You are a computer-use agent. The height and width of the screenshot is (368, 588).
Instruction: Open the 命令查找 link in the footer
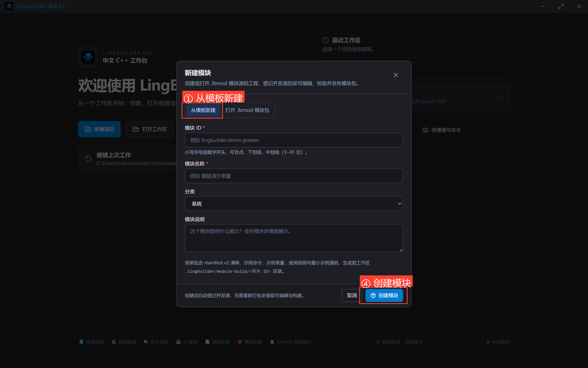point(156,342)
